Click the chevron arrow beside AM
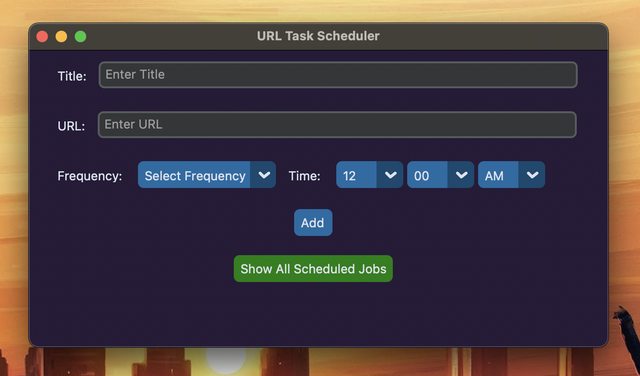The image size is (640, 376). coord(532,175)
